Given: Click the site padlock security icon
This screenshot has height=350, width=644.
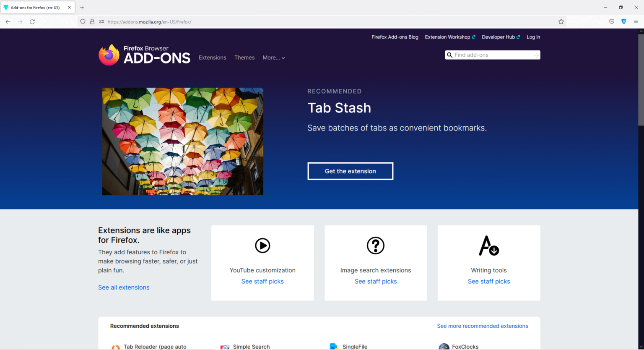Looking at the screenshot, I should [x=92, y=22].
